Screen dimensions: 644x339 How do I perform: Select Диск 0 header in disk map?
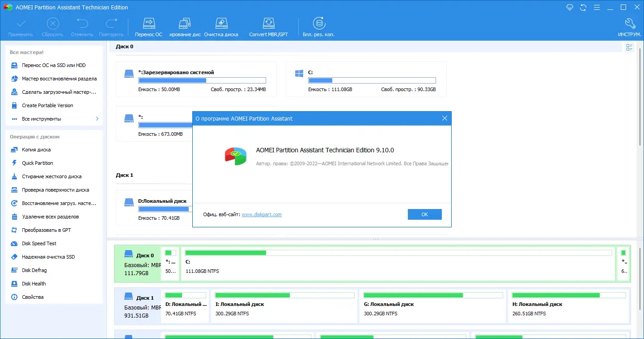pos(137,264)
